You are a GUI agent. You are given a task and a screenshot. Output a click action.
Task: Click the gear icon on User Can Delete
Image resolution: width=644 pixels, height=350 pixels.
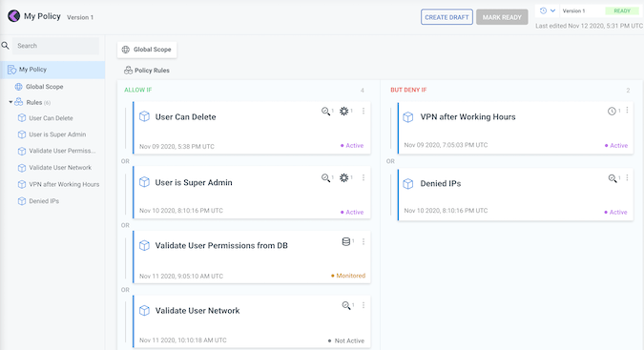pos(344,111)
